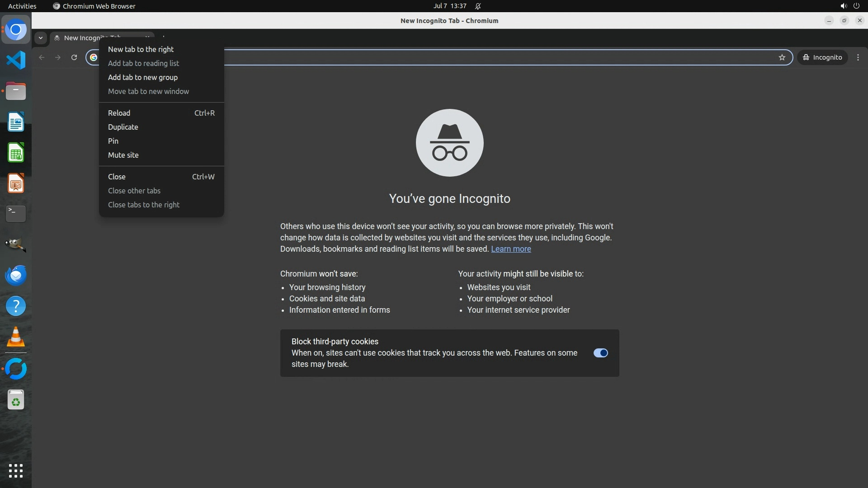Launch VLC media player from dock
The height and width of the screenshot is (488, 868).
point(16,337)
